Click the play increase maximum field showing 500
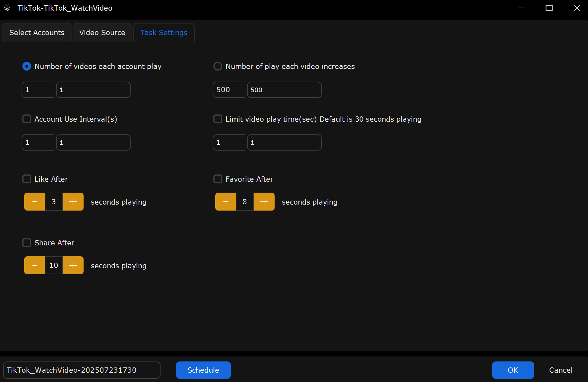 click(x=284, y=90)
